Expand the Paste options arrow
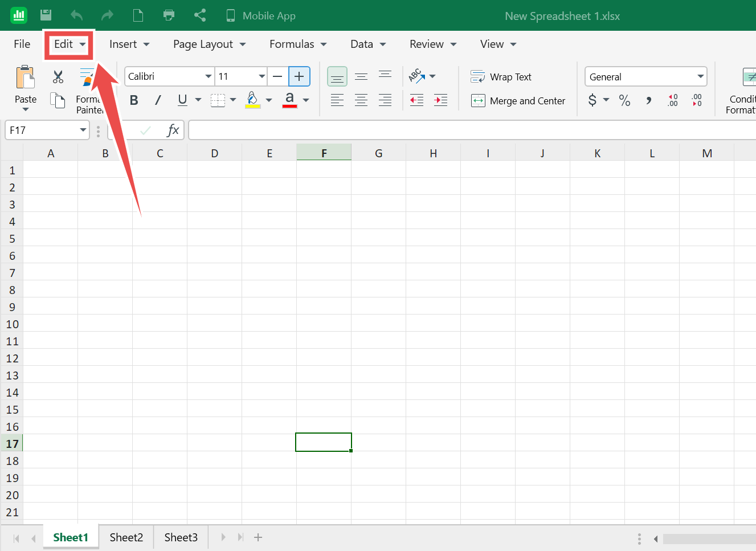The image size is (756, 551). pos(26,109)
